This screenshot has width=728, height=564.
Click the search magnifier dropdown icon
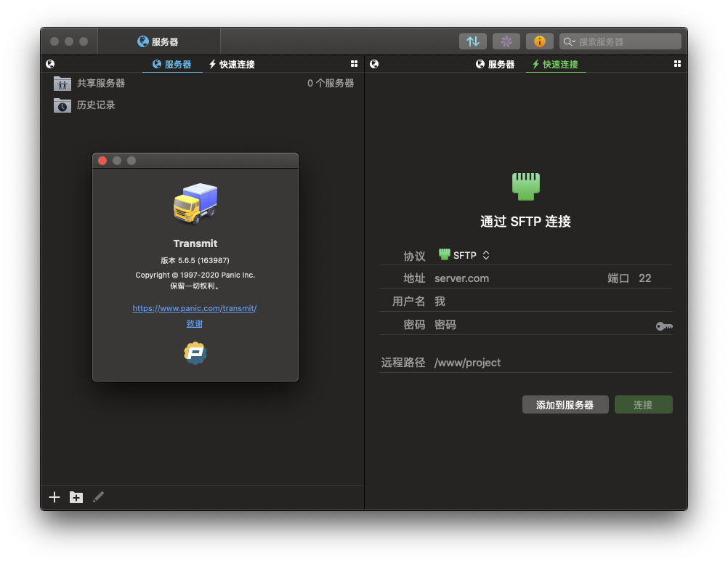coord(569,42)
